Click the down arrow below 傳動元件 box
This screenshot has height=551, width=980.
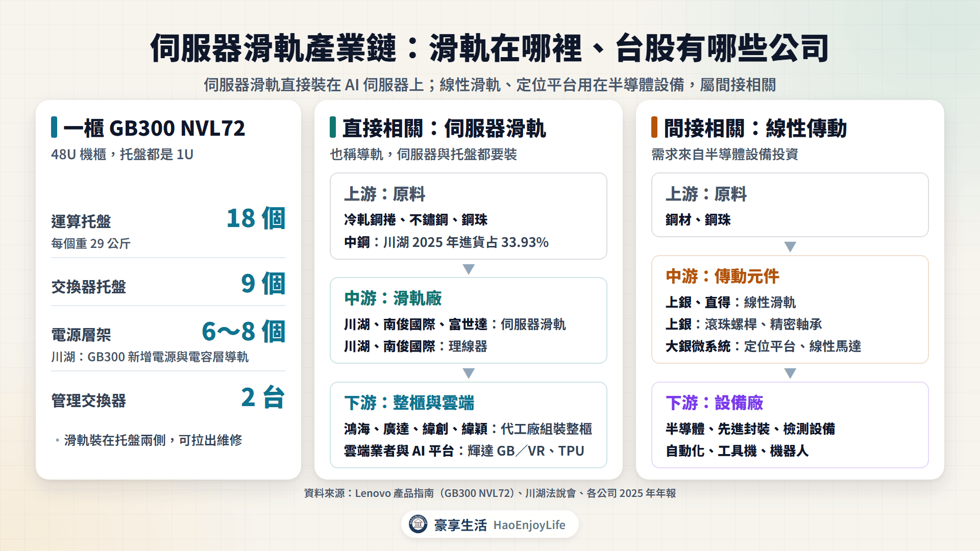click(790, 373)
